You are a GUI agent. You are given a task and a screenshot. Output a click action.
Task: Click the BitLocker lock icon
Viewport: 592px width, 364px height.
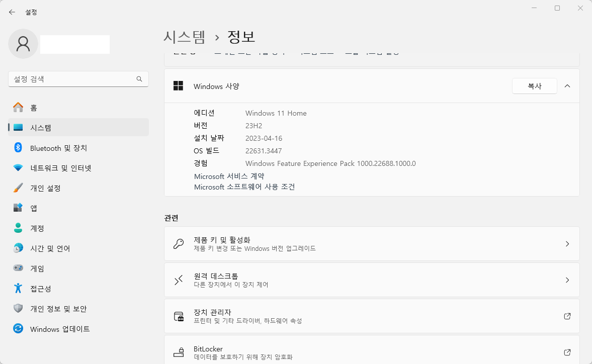pos(179,352)
